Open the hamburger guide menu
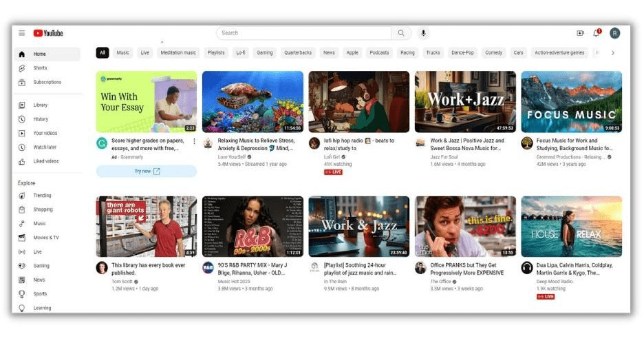This screenshot has height=343, width=644. [x=21, y=33]
